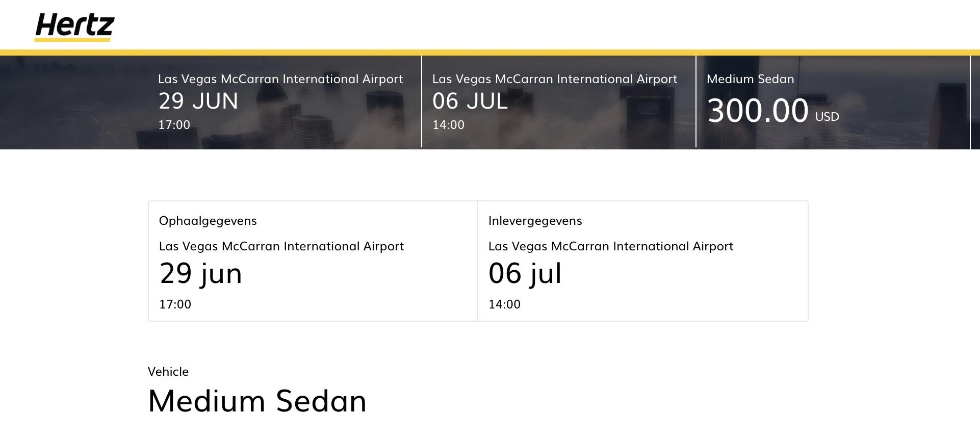The width and height of the screenshot is (980, 439).
Task: Select pickup airport name in dark banner
Action: tap(280, 79)
